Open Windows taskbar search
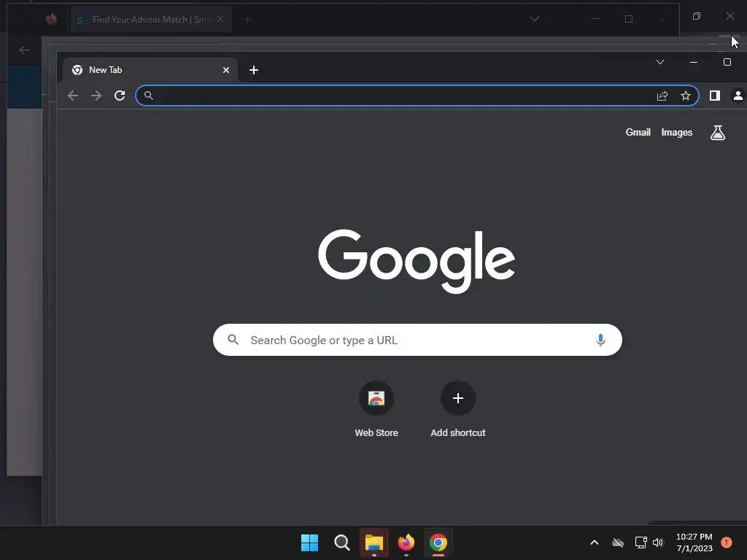Image resolution: width=747 pixels, height=560 pixels. [342, 542]
